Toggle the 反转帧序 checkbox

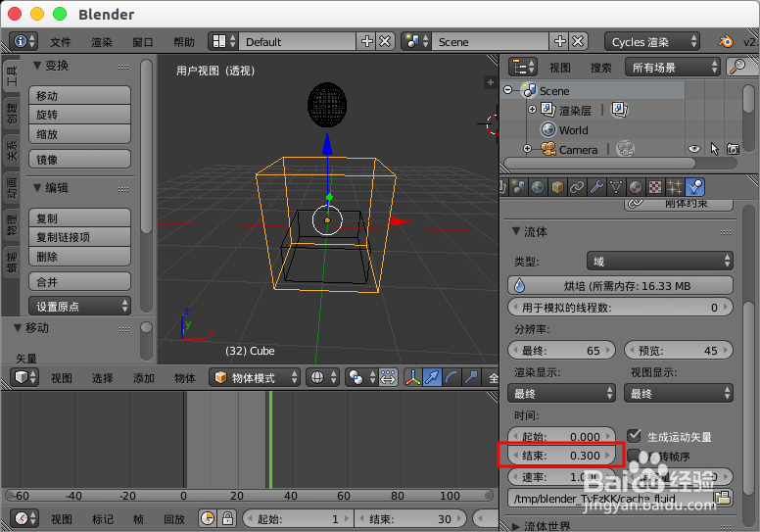(634, 456)
